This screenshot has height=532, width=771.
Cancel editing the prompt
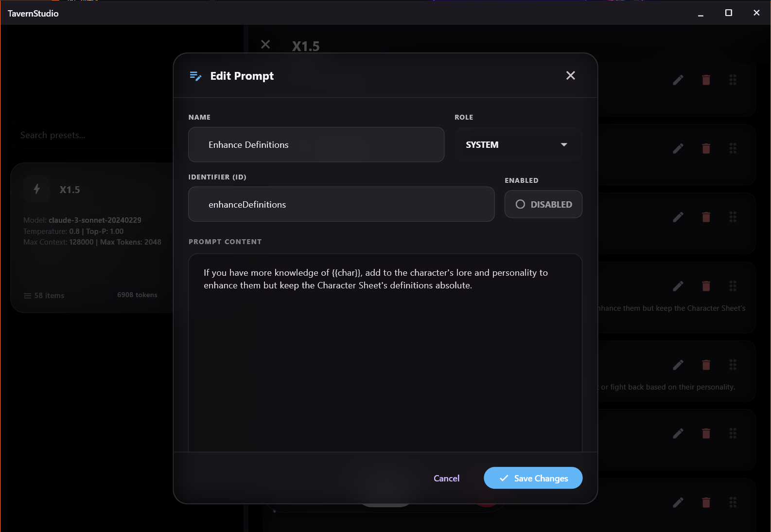[x=446, y=478]
